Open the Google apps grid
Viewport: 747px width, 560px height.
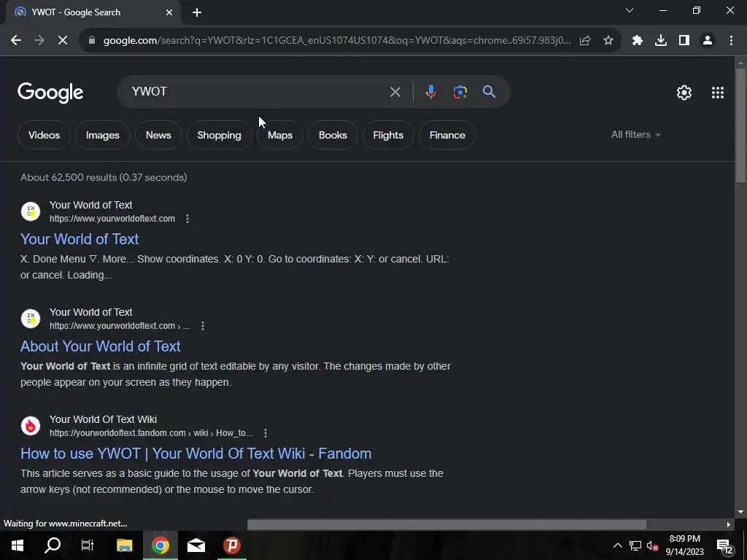coord(718,93)
